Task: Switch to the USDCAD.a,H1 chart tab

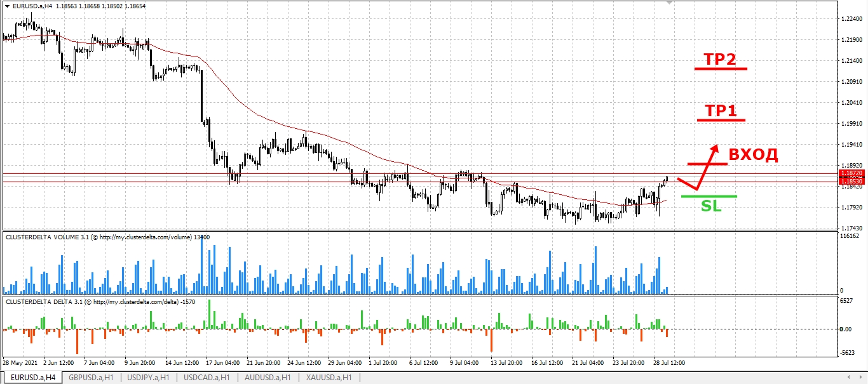Action: point(207,377)
